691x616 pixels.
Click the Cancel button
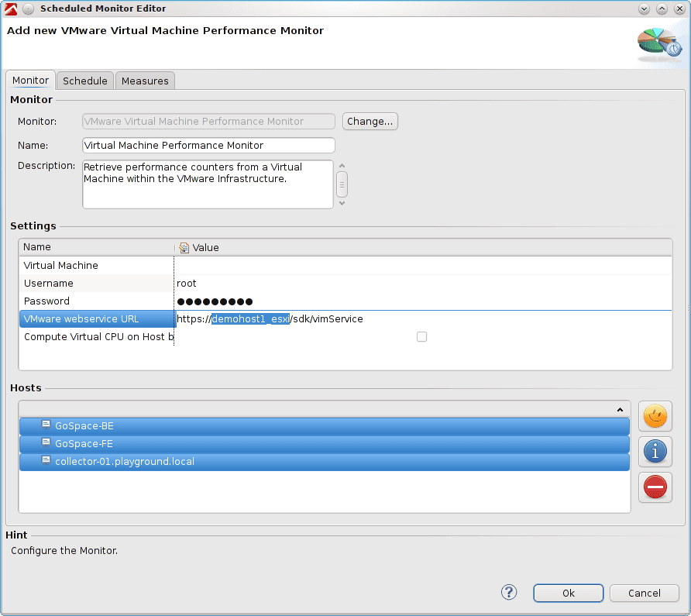[x=644, y=593]
